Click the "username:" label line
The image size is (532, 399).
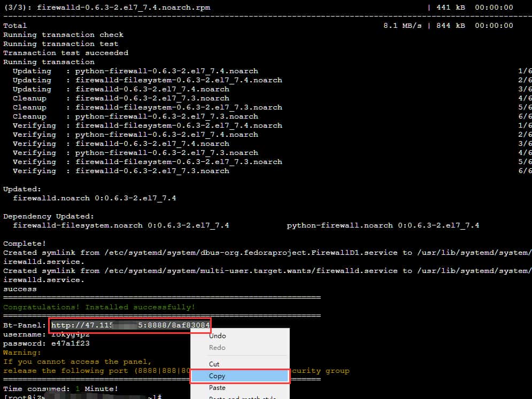[x=24, y=334]
